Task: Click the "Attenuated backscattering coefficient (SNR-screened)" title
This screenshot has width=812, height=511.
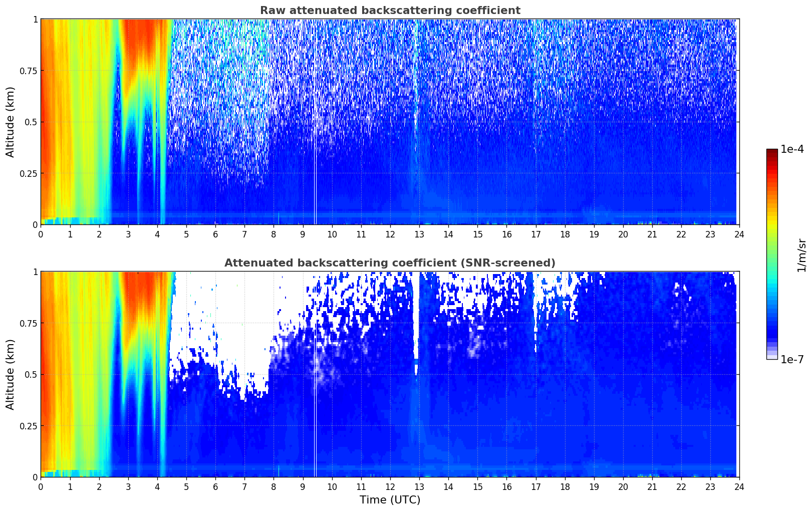Action: 390,263
